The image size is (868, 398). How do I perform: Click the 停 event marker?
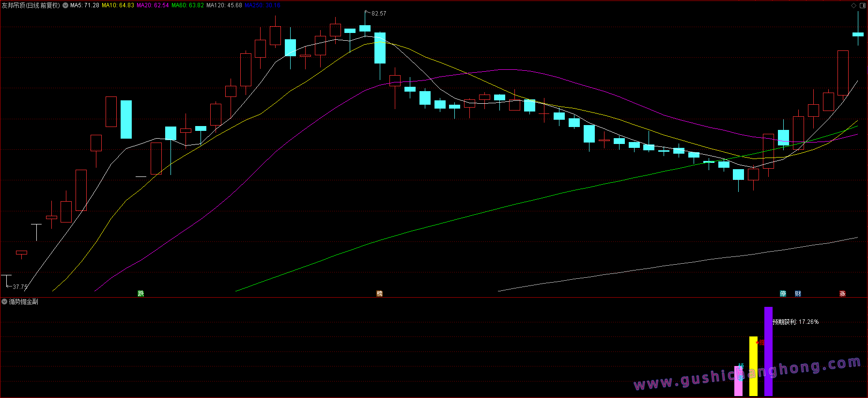coord(783,294)
